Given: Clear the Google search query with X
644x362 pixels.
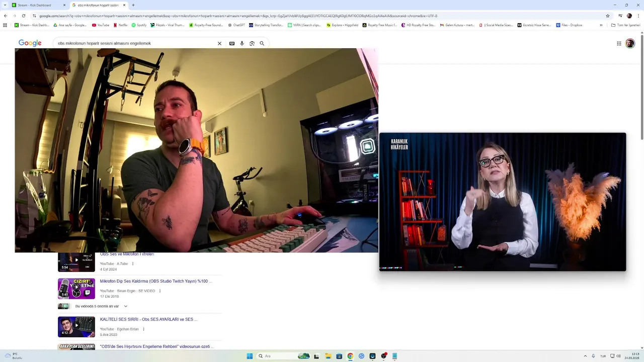Looking at the screenshot, I should [x=219, y=43].
